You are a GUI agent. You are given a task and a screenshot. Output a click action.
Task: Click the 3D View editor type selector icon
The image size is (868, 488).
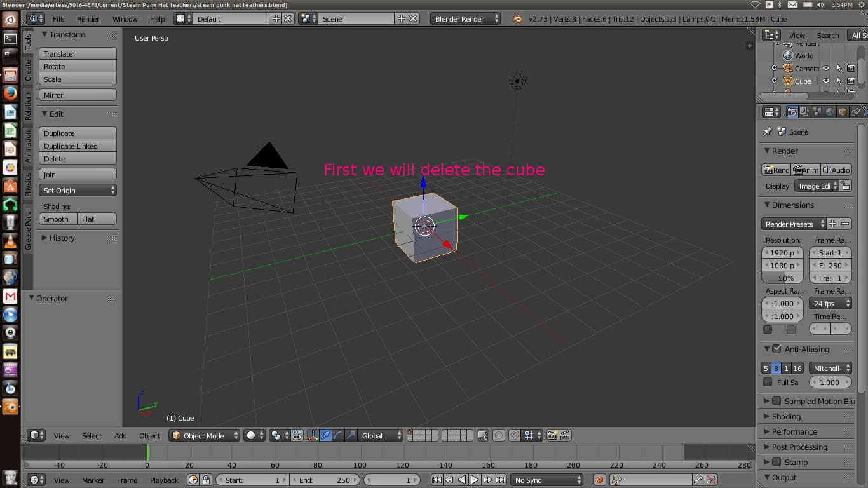tap(34, 435)
